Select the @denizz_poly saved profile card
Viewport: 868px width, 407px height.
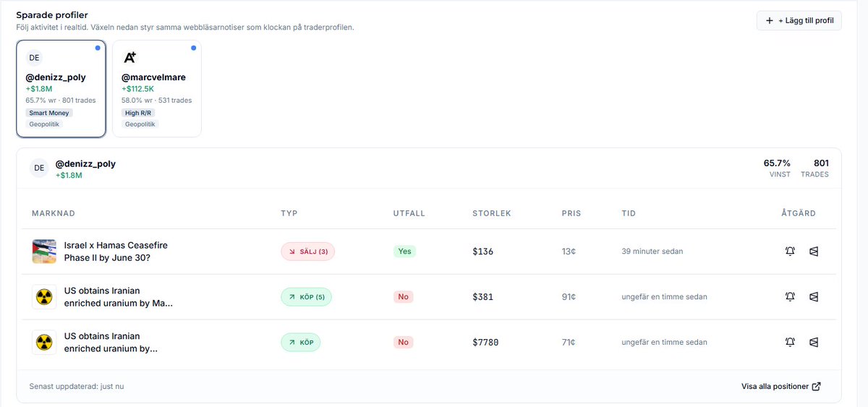tap(61, 88)
